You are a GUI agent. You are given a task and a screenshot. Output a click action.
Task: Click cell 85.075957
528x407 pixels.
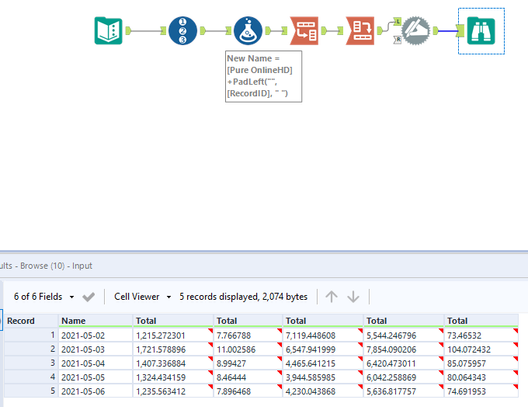pos(482,363)
